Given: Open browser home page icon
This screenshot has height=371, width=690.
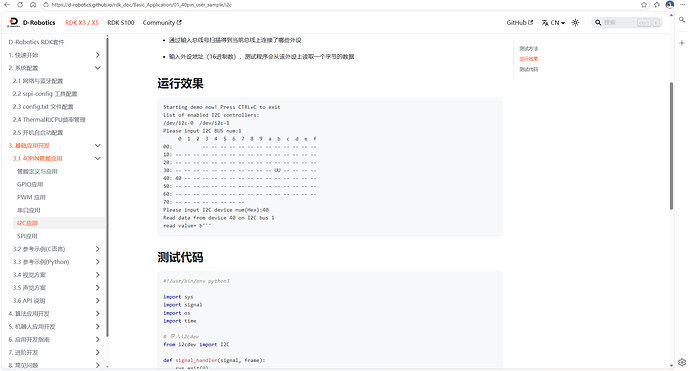Looking at the screenshot, I should coord(33,5).
